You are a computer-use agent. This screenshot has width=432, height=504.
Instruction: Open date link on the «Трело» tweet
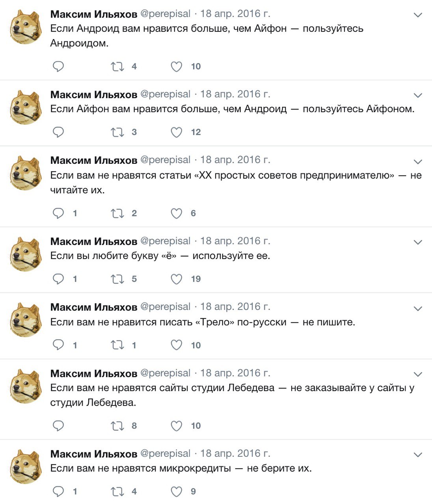(x=235, y=307)
